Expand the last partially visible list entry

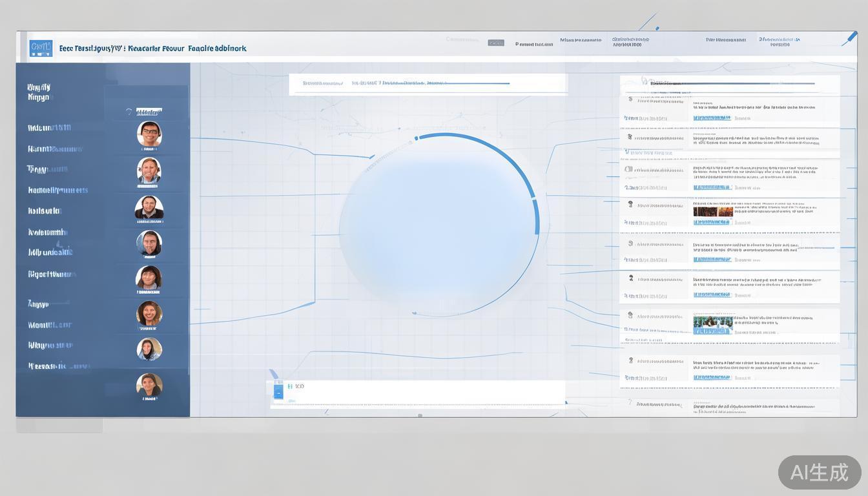pyautogui.click(x=730, y=405)
